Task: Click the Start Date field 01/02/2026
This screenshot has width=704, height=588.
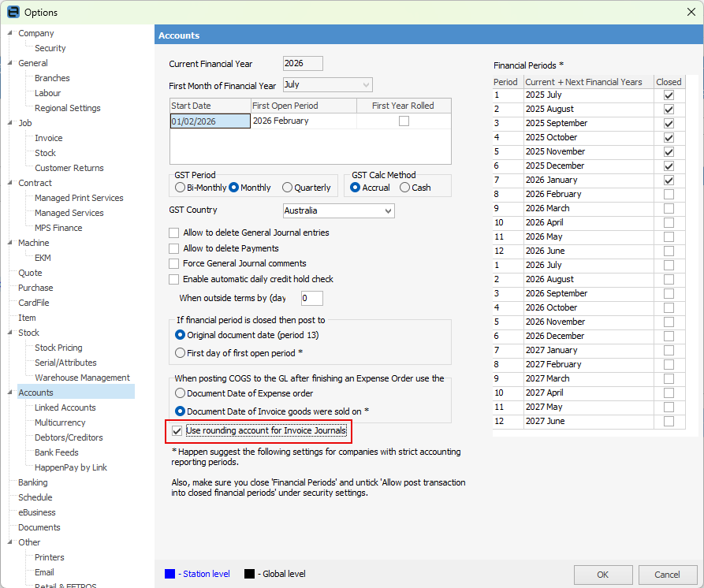Action: (210, 121)
